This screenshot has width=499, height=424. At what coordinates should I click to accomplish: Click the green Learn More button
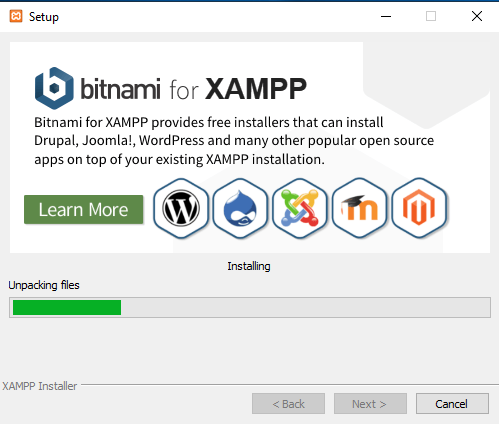(x=84, y=210)
